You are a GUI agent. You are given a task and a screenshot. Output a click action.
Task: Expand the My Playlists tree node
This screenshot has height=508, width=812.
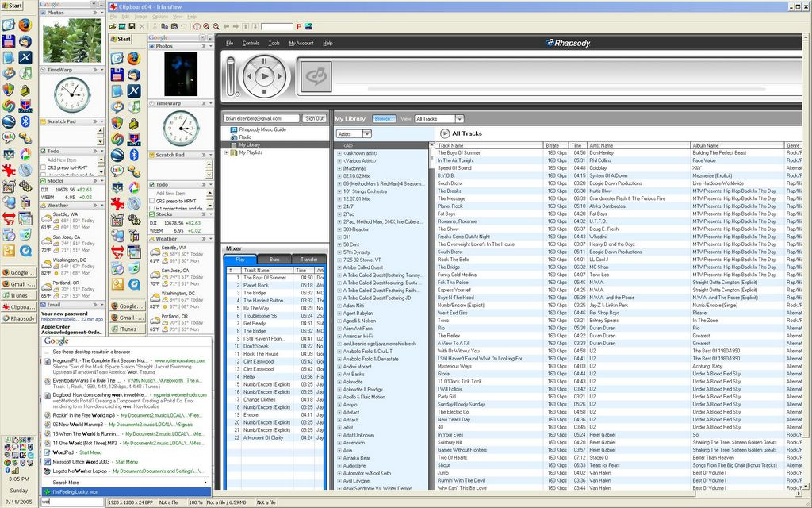(226, 152)
